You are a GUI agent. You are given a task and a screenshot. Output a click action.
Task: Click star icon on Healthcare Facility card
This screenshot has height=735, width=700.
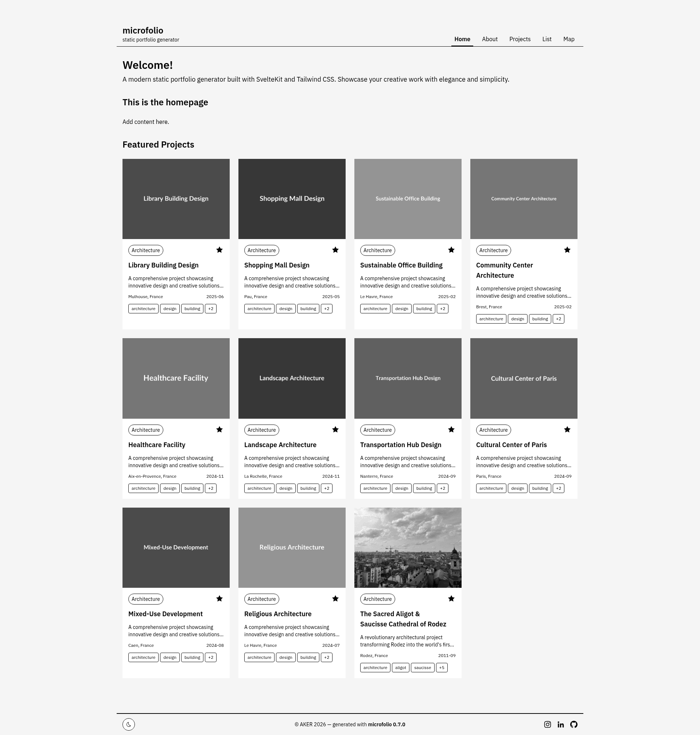(x=219, y=430)
